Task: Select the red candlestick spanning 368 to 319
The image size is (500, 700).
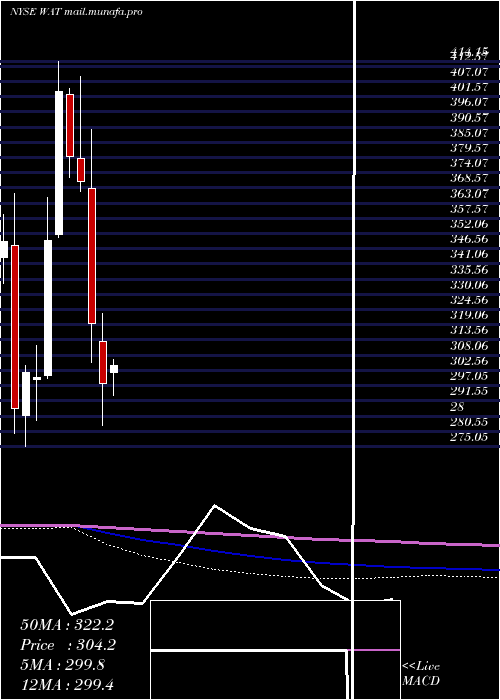Action: (92, 256)
